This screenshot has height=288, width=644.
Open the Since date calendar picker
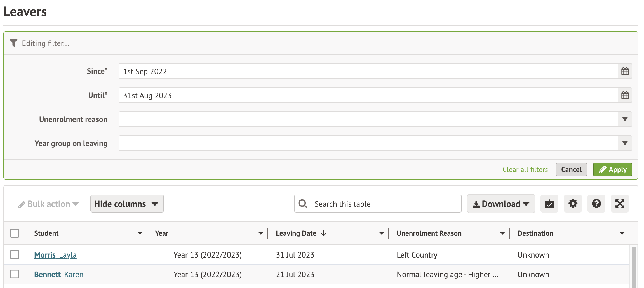pyautogui.click(x=625, y=71)
